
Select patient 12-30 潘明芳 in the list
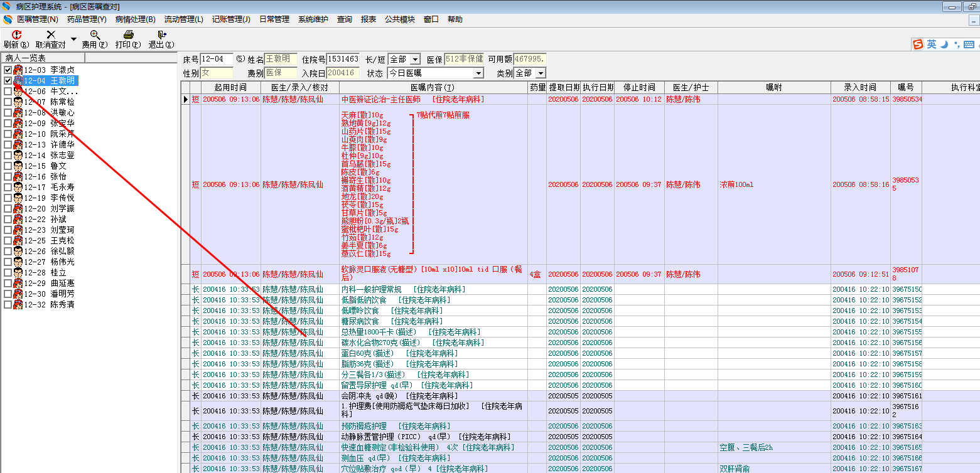pos(49,294)
